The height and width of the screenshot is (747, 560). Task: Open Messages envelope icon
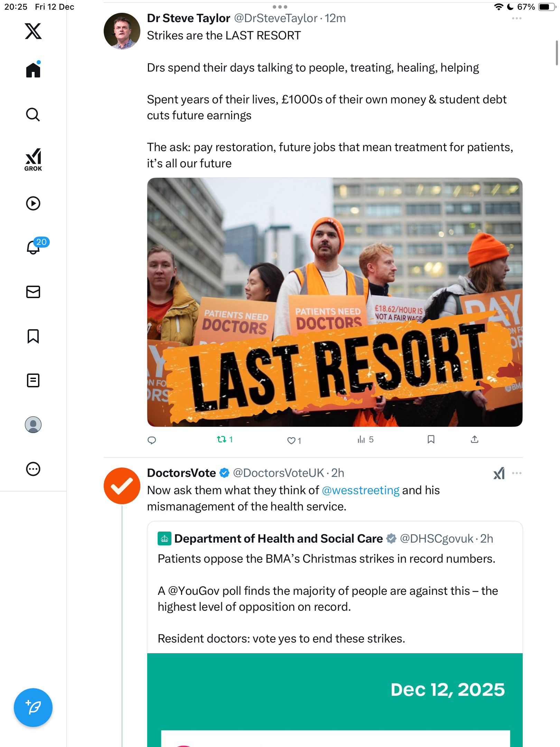[33, 292]
